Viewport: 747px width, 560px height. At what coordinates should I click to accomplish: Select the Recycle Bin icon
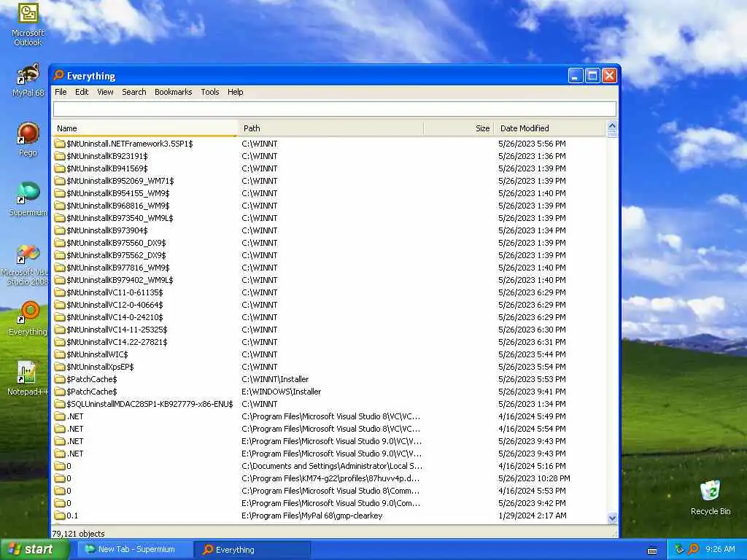point(711,497)
